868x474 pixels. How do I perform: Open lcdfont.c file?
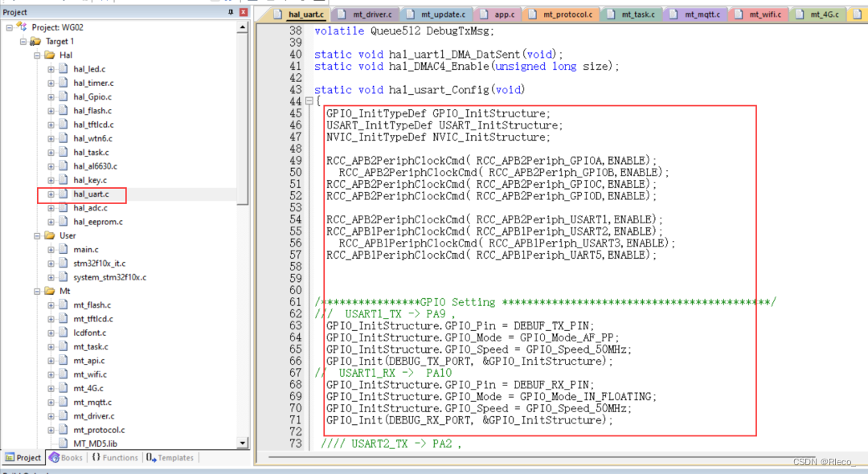point(89,333)
